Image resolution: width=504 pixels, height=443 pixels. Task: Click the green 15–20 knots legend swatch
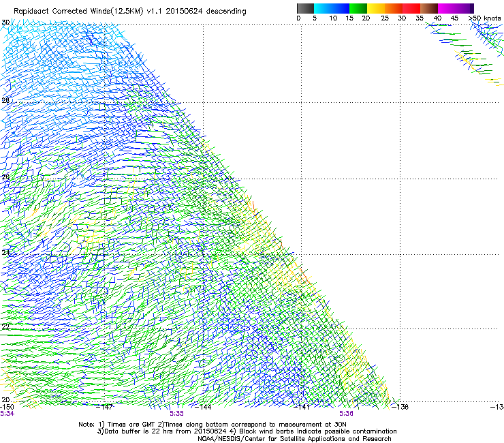click(x=358, y=8)
